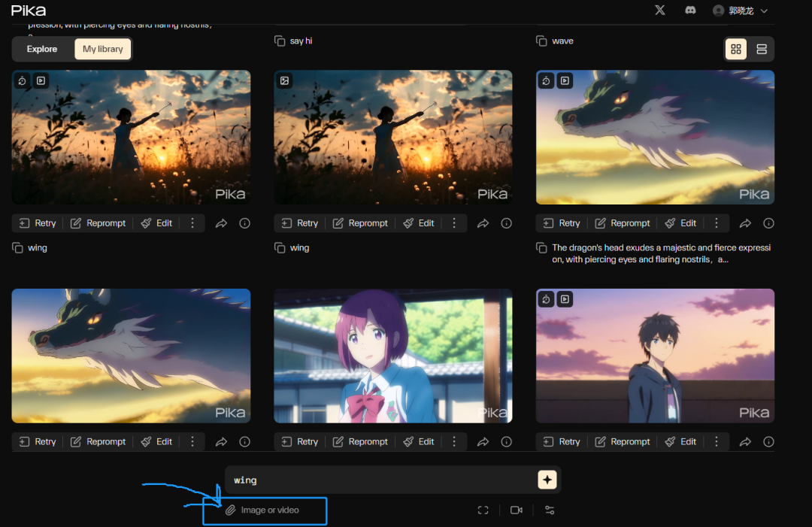The image size is (812, 527).
Task: Click the sparkle generate button
Action: coord(547,480)
